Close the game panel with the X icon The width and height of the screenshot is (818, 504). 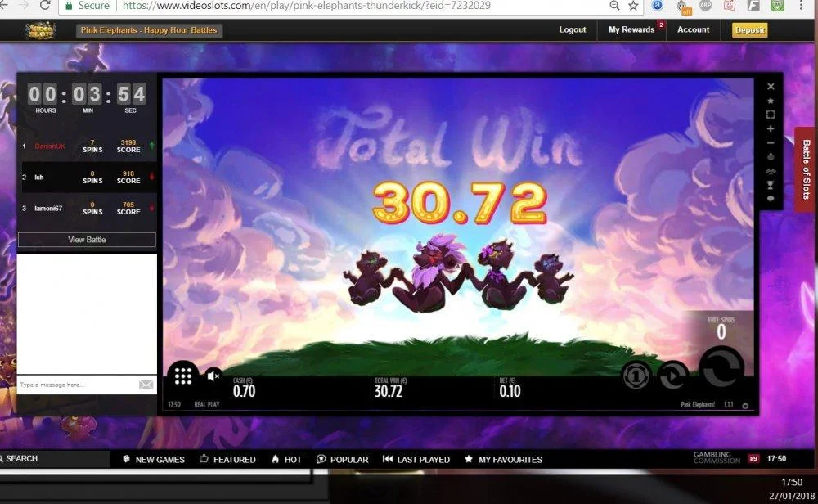771,87
